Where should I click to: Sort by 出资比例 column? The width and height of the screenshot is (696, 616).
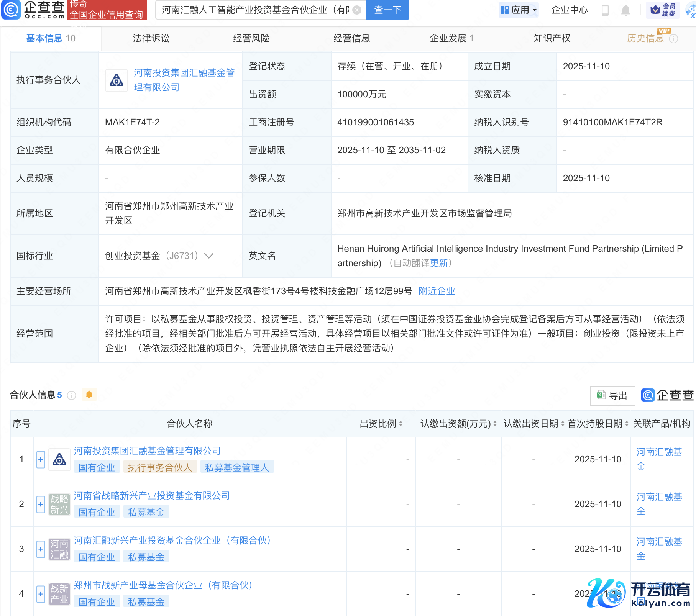tap(401, 423)
